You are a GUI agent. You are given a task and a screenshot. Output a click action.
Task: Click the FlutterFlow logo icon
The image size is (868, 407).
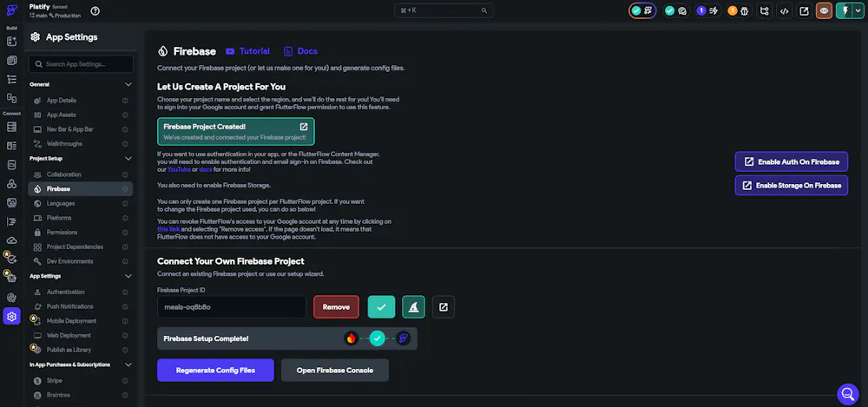[x=11, y=10]
